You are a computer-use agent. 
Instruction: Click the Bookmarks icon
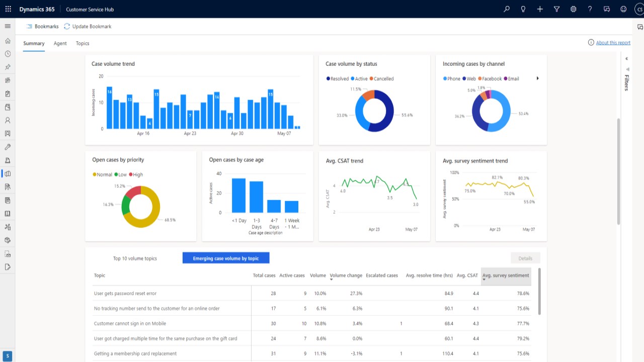30,27
